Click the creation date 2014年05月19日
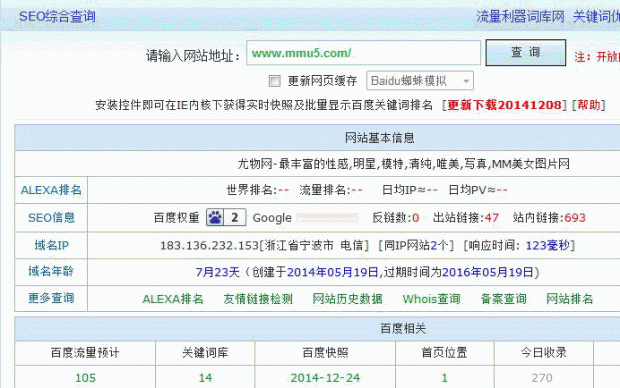The image size is (620, 388). coord(333,273)
